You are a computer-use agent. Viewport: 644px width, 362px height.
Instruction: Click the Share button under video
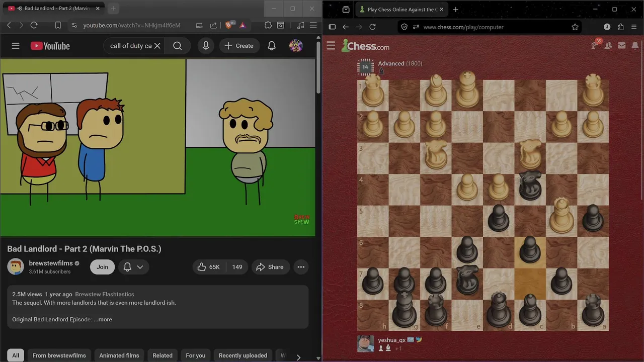pyautogui.click(x=270, y=267)
